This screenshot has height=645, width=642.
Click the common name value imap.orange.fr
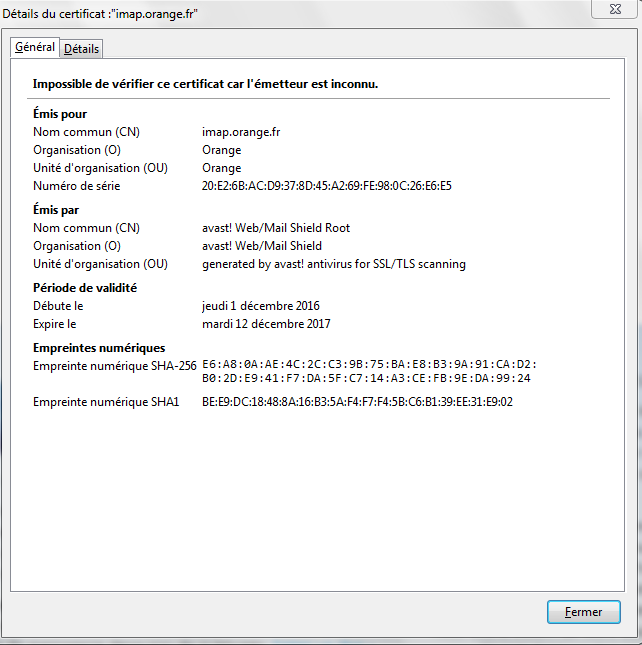tap(241, 132)
